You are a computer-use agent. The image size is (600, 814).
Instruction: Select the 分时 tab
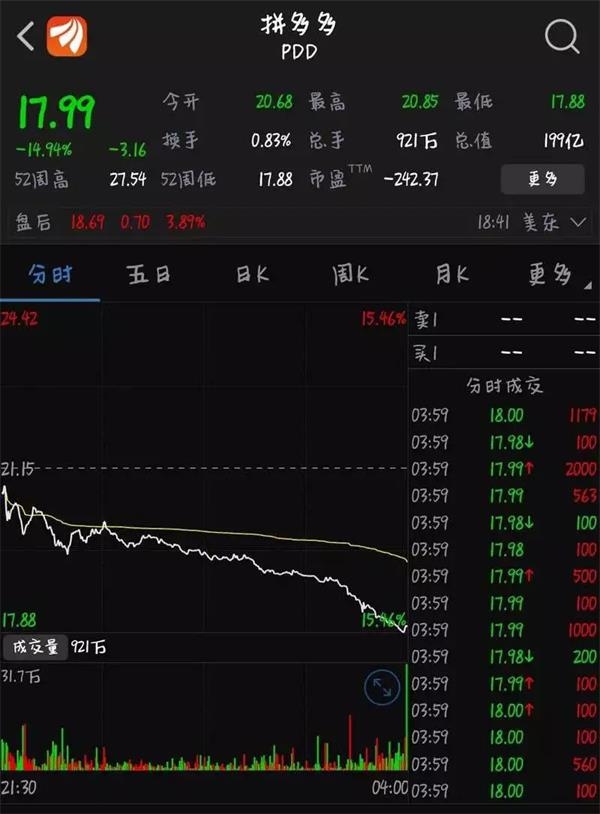pyautogui.click(x=50, y=274)
